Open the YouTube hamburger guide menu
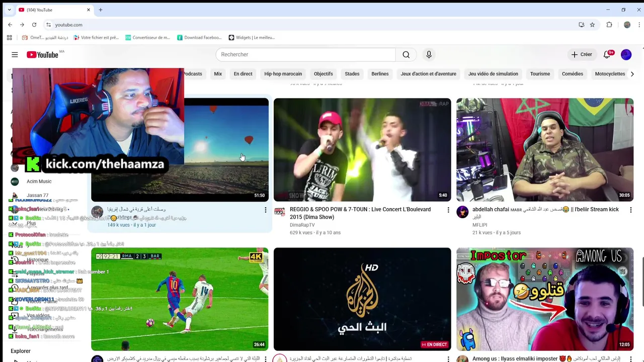This screenshot has height=362, width=644. tap(15, 54)
